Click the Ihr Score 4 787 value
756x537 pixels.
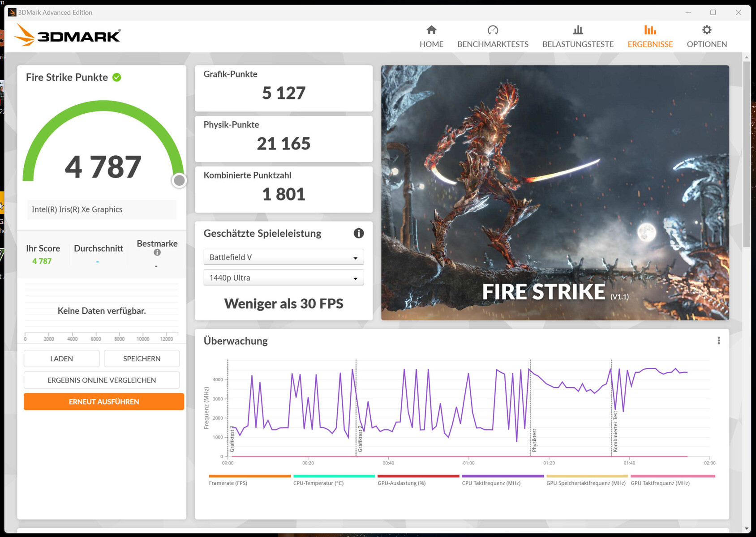click(42, 261)
